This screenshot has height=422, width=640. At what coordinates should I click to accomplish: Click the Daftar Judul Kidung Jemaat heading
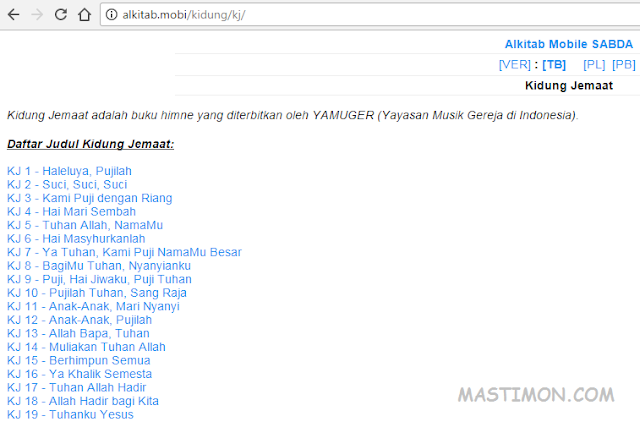click(90, 144)
